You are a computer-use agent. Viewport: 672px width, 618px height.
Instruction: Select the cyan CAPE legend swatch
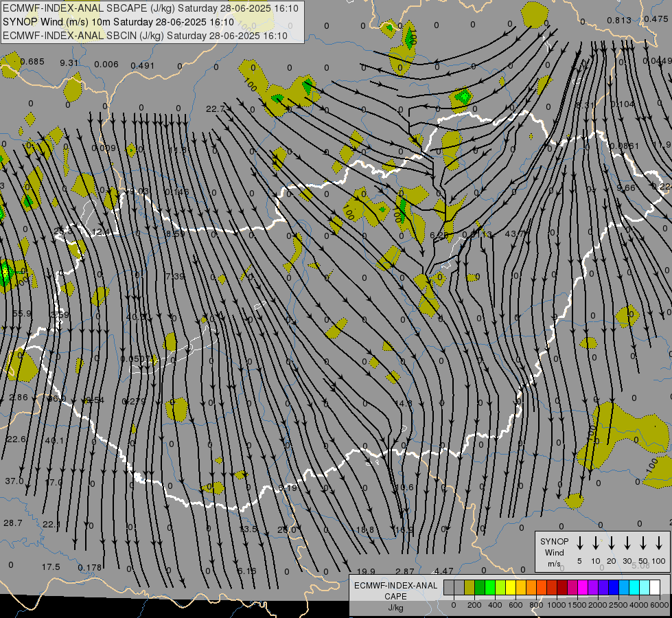pyautogui.click(x=634, y=588)
